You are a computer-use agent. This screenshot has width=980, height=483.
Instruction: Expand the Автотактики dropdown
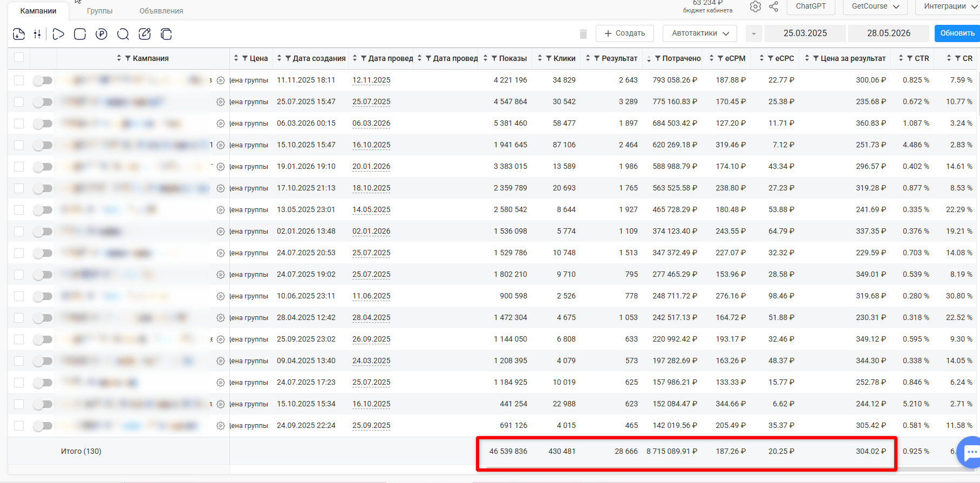point(700,33)
